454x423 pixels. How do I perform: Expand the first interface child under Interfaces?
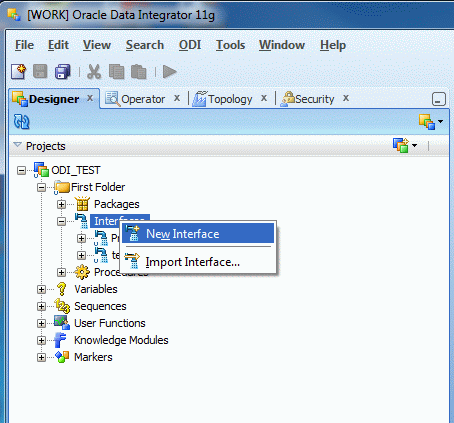(x=81, y=238)
